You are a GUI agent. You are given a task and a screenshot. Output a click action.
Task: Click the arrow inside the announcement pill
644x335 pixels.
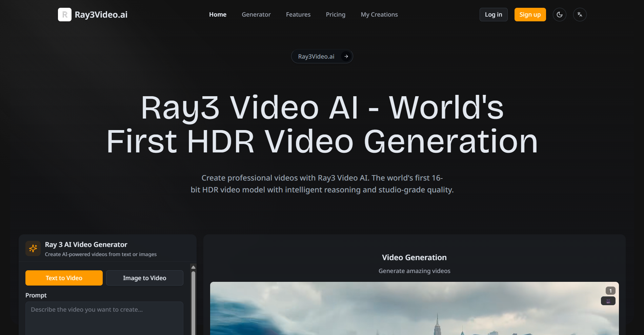click(346, 56)
